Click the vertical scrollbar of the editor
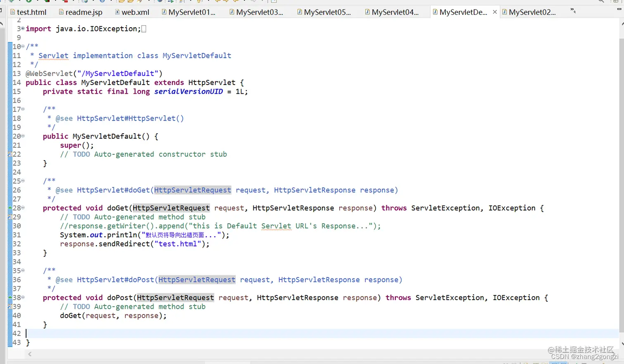Image resolution: width=624 pixels, height=364 pixels. [622, 186]
